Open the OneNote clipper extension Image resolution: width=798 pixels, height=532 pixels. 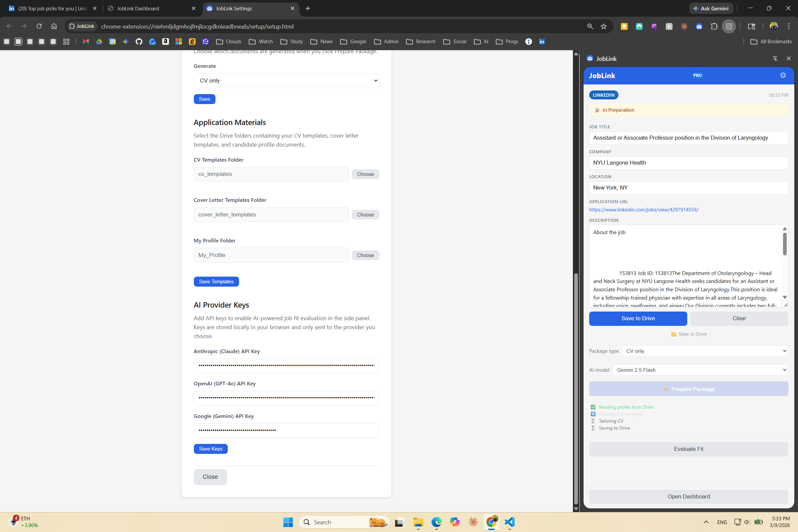tap(654, 27)
